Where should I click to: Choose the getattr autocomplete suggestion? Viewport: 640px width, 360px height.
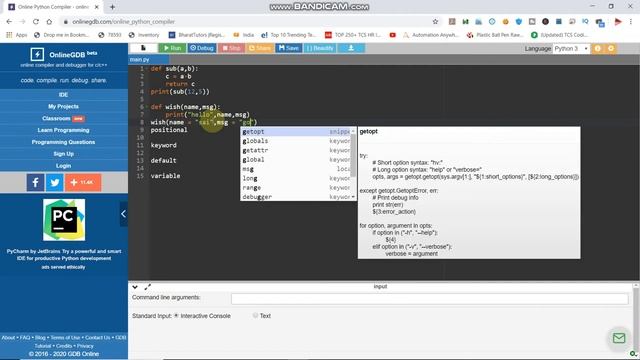pos(296,150)
